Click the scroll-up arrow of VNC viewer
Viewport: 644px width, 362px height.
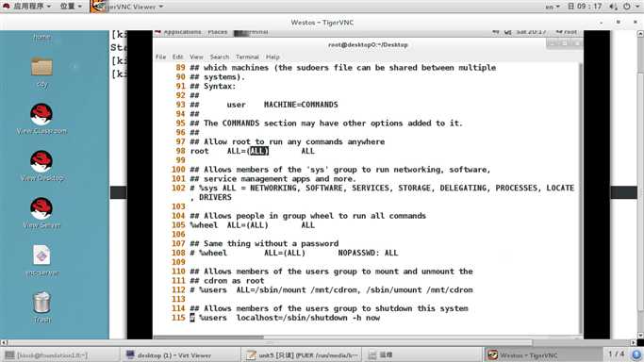click(x=640, y=34)
